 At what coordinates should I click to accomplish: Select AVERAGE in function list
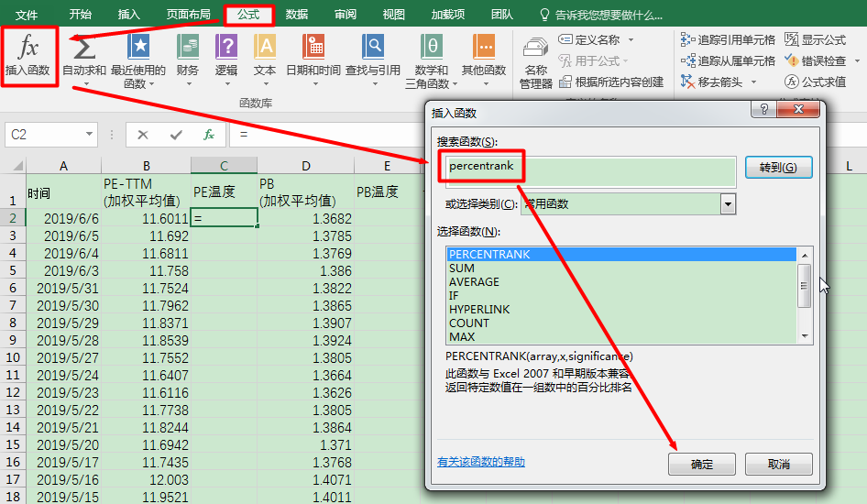[621, 282]
